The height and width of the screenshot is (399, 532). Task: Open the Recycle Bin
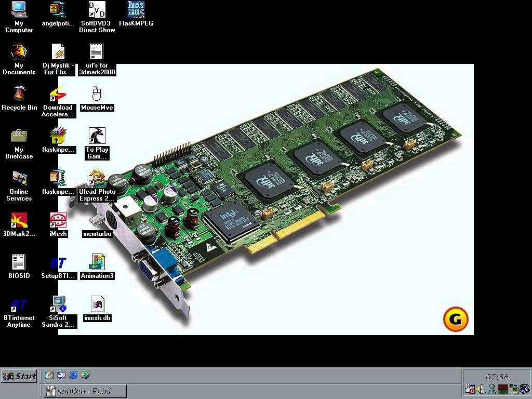coord(19,94)
